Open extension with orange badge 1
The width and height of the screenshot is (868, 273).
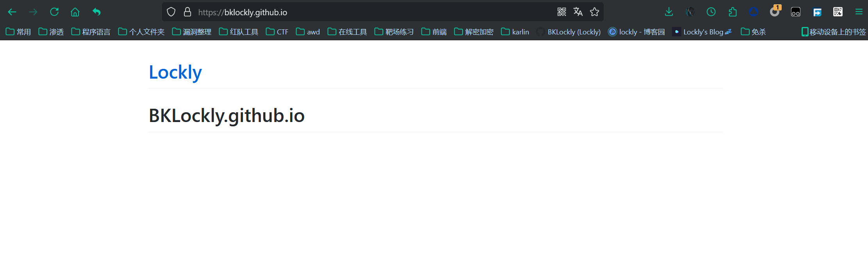pyautogui.click(x=775, y=11)
